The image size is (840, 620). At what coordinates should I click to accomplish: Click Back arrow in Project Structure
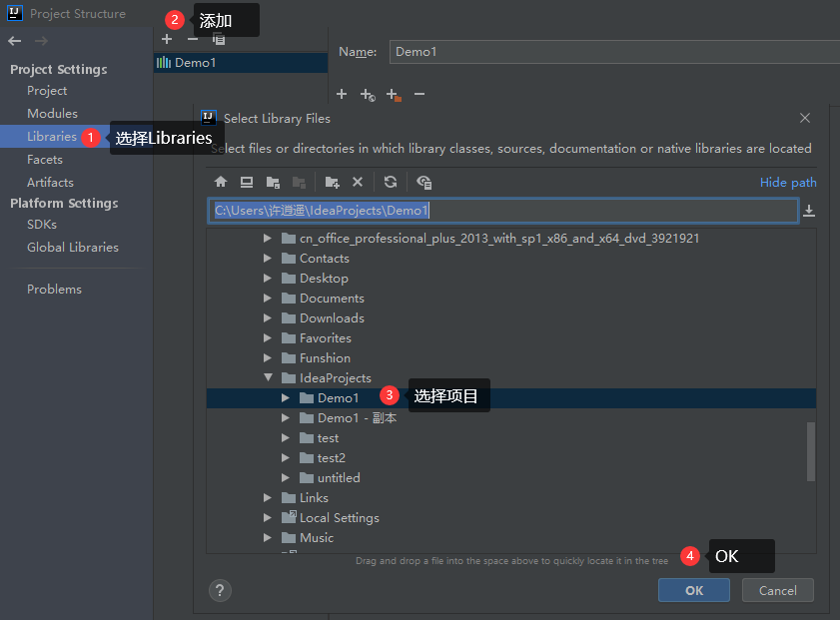point(15,41)
